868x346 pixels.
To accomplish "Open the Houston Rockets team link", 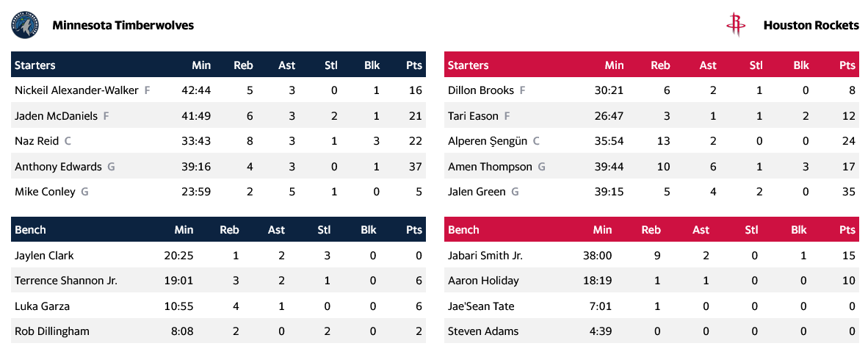I will 811,26.
